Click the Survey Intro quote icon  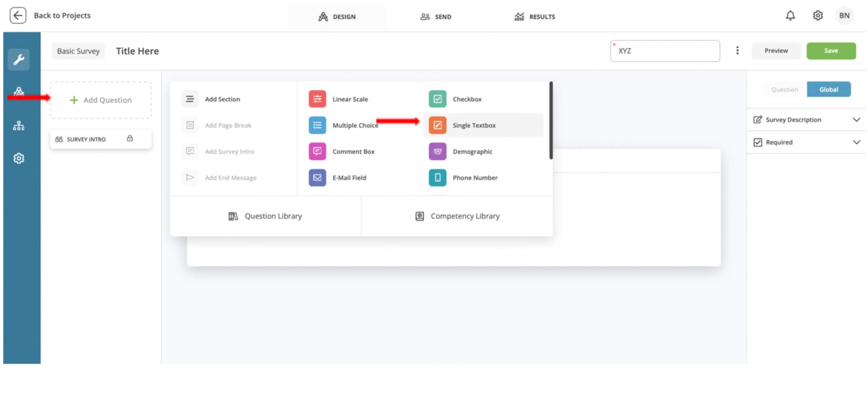59,139
